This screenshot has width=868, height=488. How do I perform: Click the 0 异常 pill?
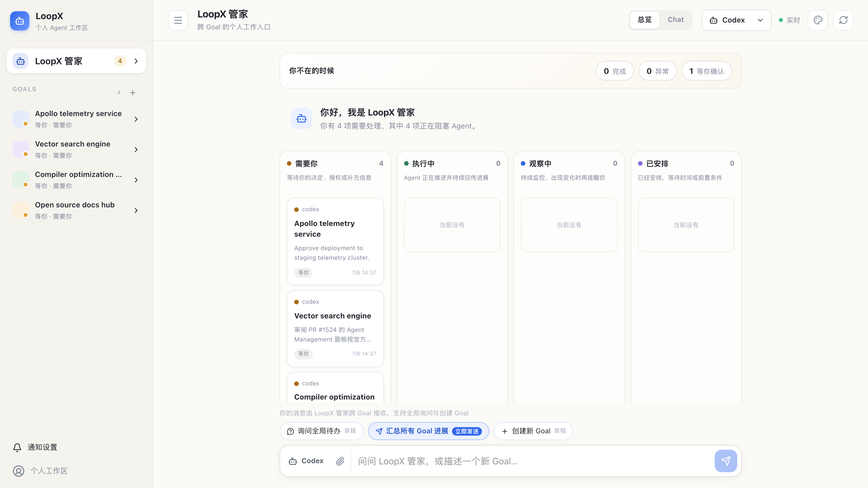click(x=657, y=71)
